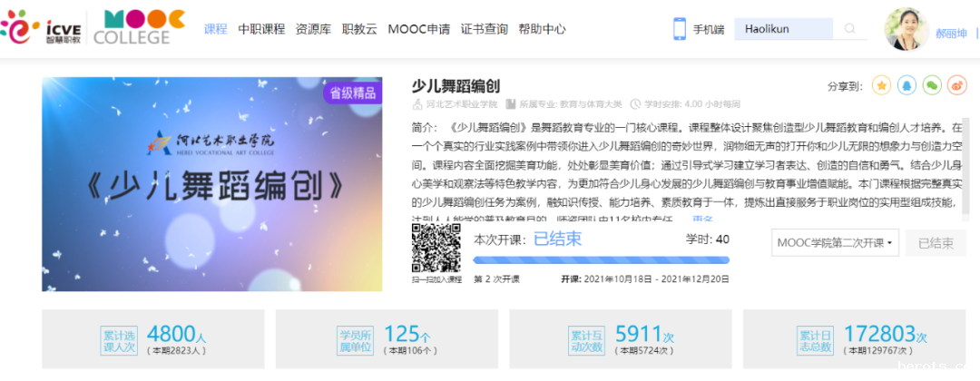Share to favorites with star icon
The width and height of the screenshot is (980, 381).
coord(880,85)
